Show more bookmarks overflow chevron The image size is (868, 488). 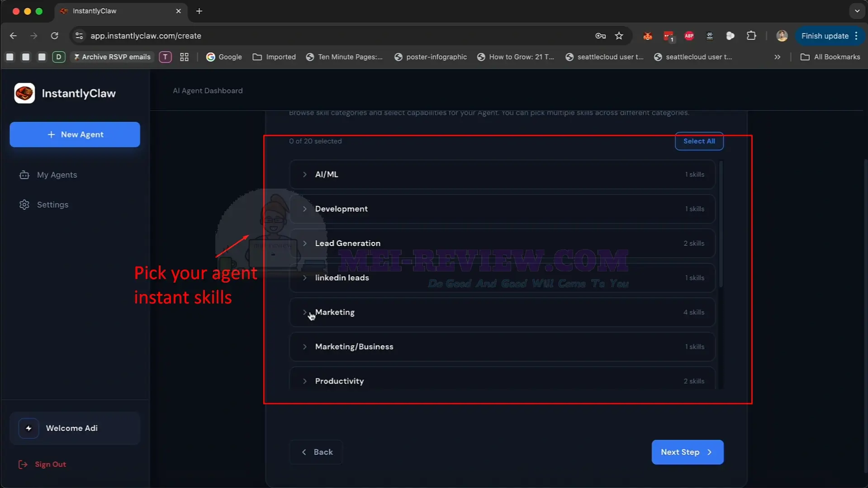point(777,57)
